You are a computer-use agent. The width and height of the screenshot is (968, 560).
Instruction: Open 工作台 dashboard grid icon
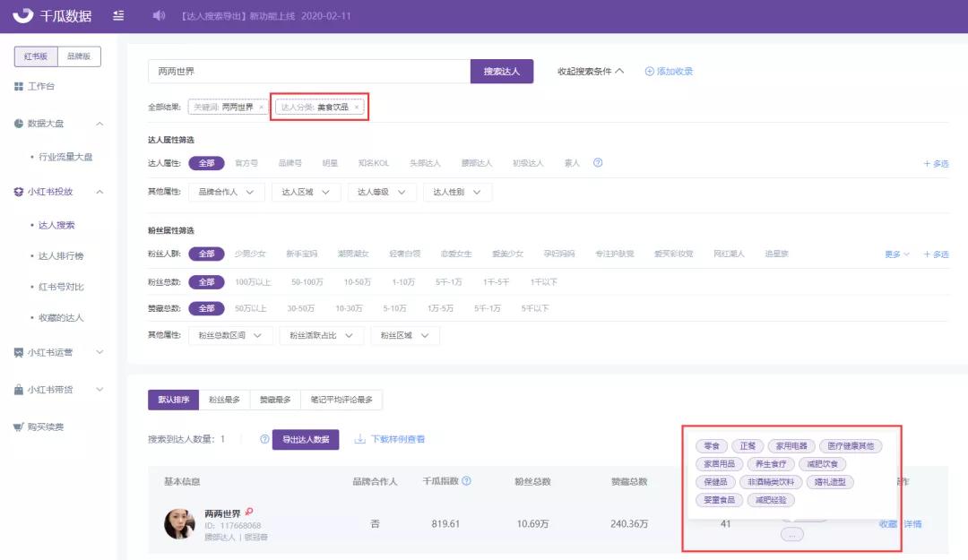(x=19, y=86)
